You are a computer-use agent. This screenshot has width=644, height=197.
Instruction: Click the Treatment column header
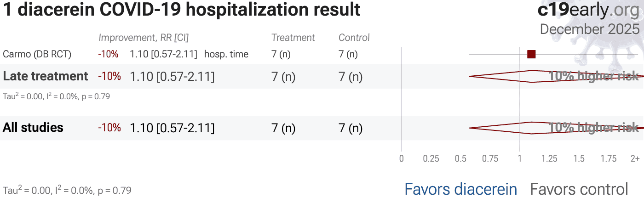tap(293, 38)
